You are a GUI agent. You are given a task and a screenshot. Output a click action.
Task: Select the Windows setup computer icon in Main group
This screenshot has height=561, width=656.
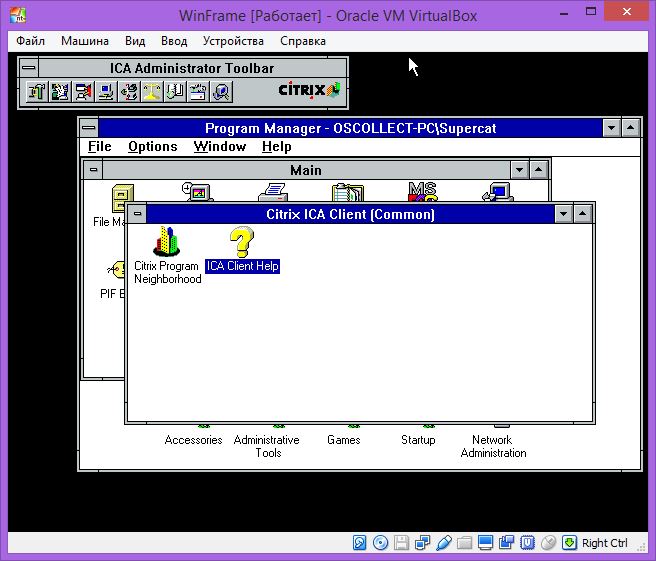(x=498, y=192)
